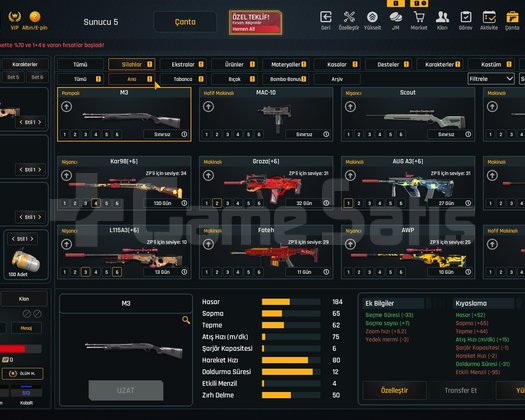Click the magnifier zoom icon in M3 preview
Image resolution: width=525 pixels, height=420 pixels.
pyautogui.click(x=186, y=320)
